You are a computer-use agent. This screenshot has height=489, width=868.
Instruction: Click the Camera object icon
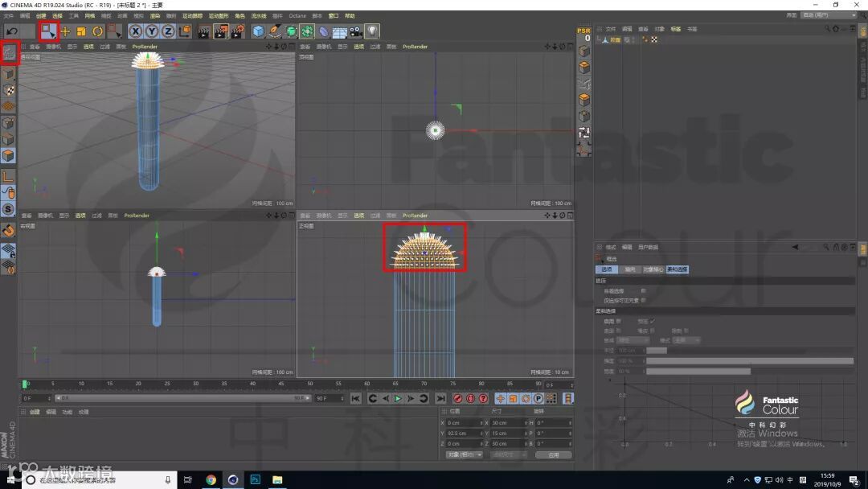click(x=355, y=31)
